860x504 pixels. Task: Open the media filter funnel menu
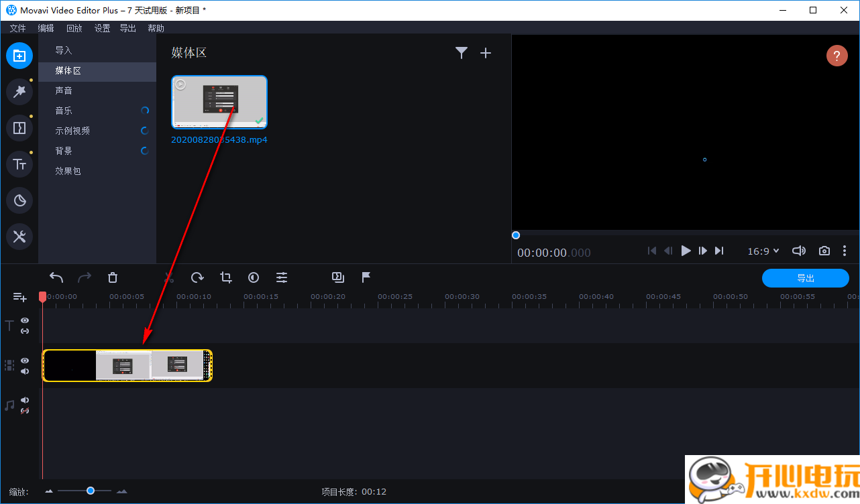(462, 53)
